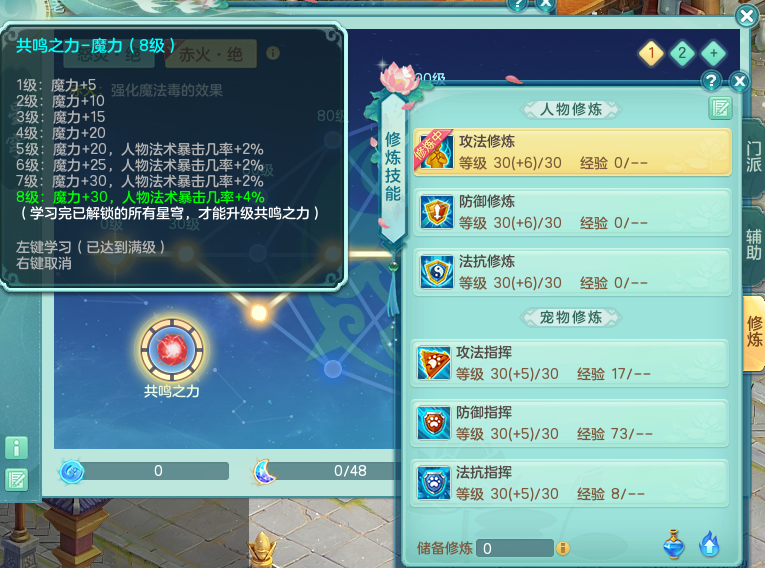Select the 法抗修炼 yin-yang shield icon
This screenshot has width=765, height=568.
click(x=436, y=272)
